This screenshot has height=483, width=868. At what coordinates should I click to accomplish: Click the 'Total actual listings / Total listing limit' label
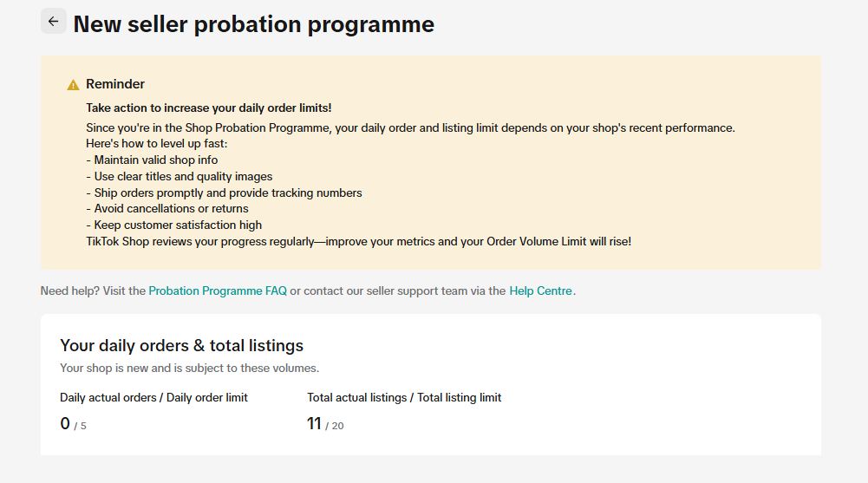pyautogui.click(x=404, y=398)
